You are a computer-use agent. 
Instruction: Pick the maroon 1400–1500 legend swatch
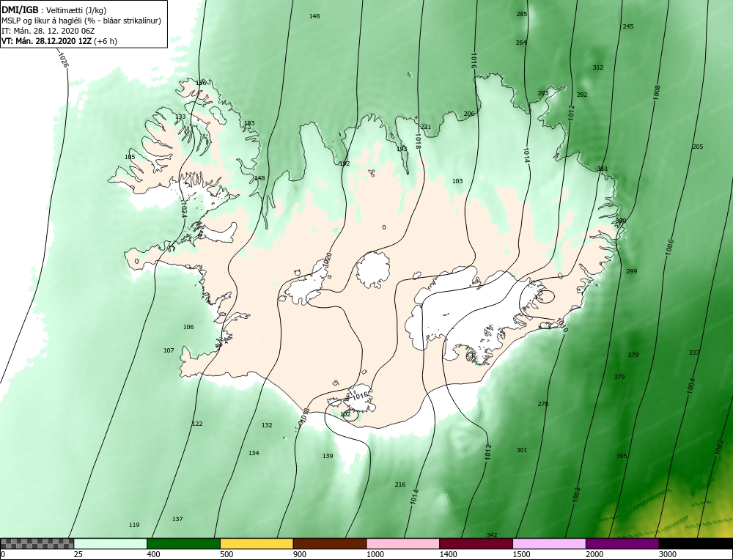(476, 544)
